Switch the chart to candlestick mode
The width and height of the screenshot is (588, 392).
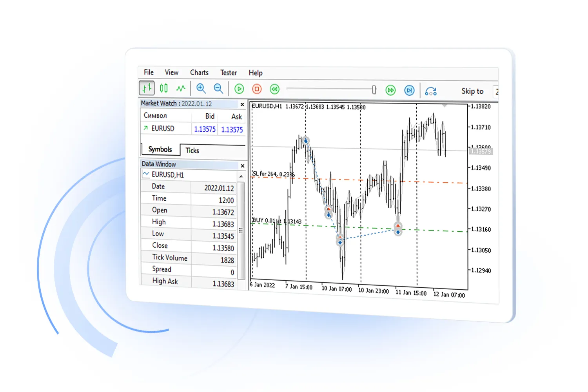point(163,88)
